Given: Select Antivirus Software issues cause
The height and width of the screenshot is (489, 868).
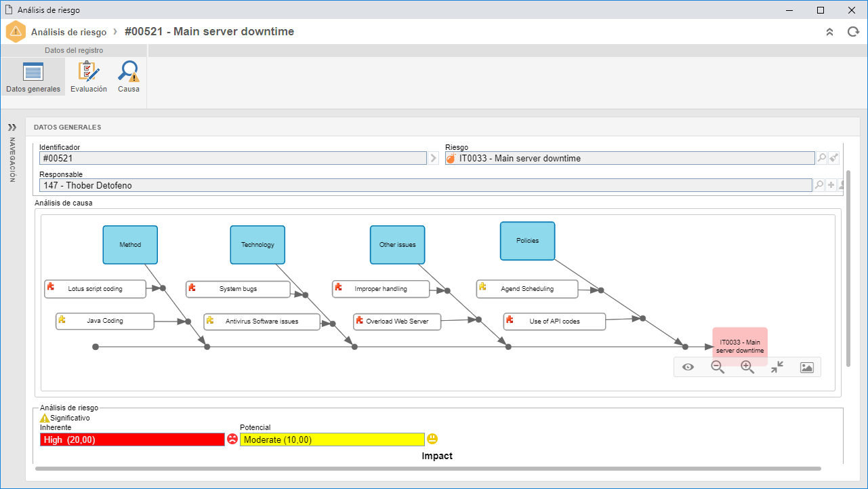Looking at the screenshot, I should (x=262, y=321).
